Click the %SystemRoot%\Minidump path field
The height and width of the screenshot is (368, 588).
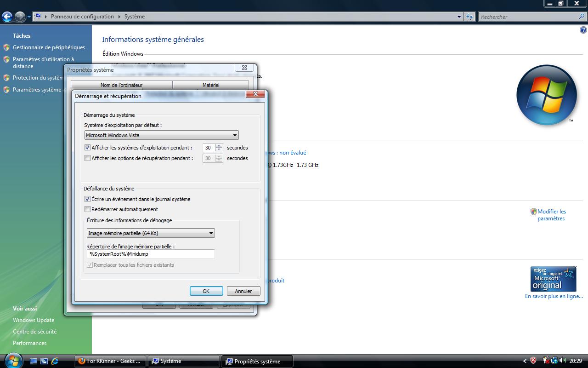(151, 254)
